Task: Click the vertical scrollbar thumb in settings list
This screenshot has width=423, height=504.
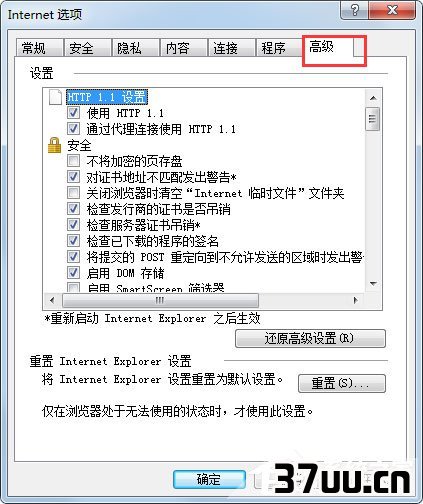Action: (373, 119)
